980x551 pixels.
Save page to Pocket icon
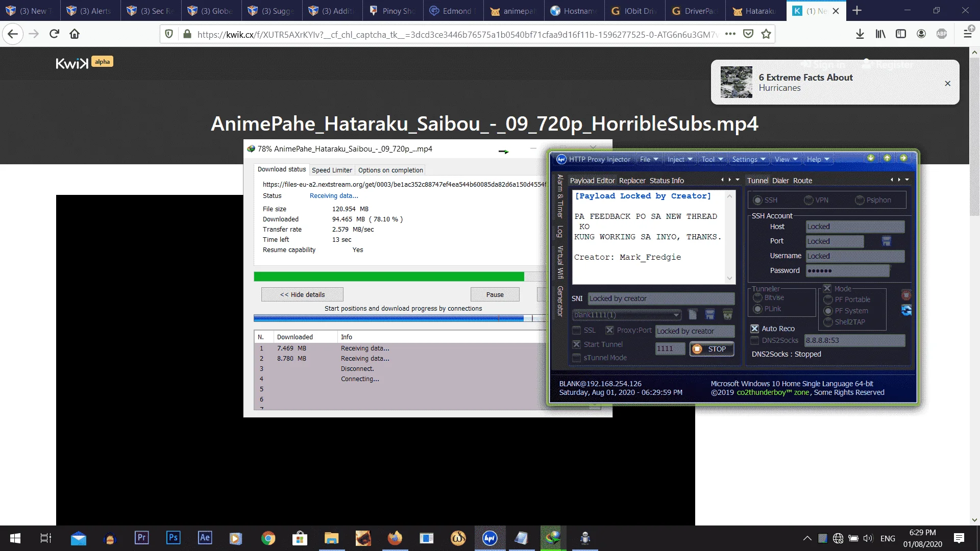[x=748, y=34]
